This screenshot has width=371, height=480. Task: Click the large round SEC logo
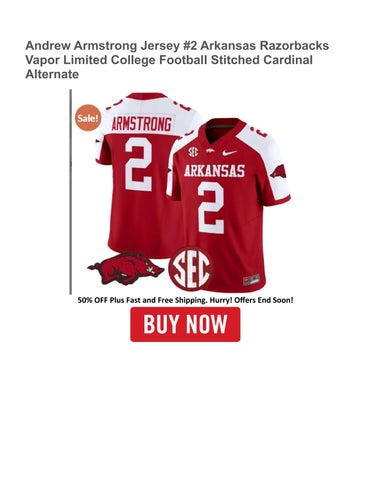coord(191,269)
